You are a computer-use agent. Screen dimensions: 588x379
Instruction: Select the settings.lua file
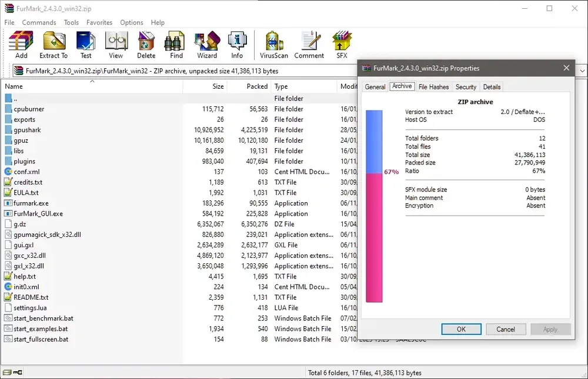(x=179, y=308)
